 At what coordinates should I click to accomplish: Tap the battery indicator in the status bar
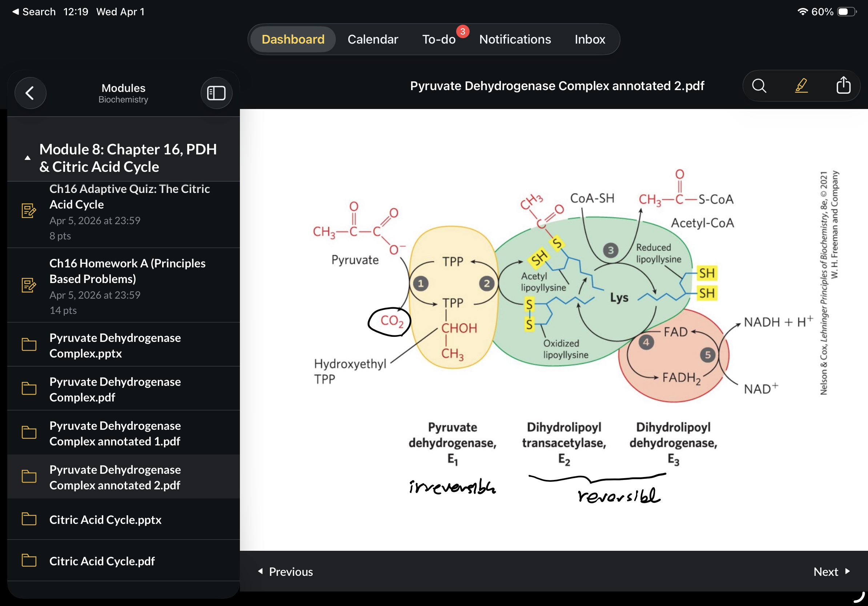(x=846, y=12)
